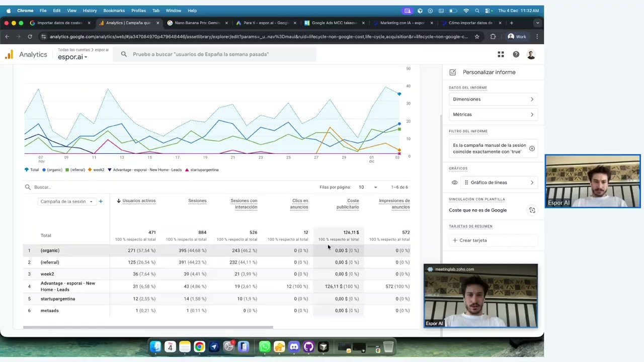The width and height of the screenshot is (644, 362).
Task: Toggle chart visibility eye icon under Gráficos
Action: pos(454,183)
